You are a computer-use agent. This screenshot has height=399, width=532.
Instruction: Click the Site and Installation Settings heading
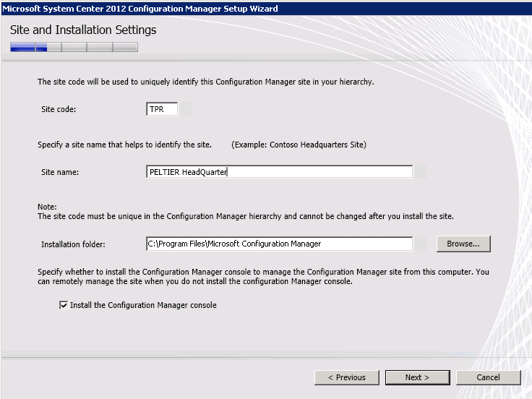(x=83, y=30)
